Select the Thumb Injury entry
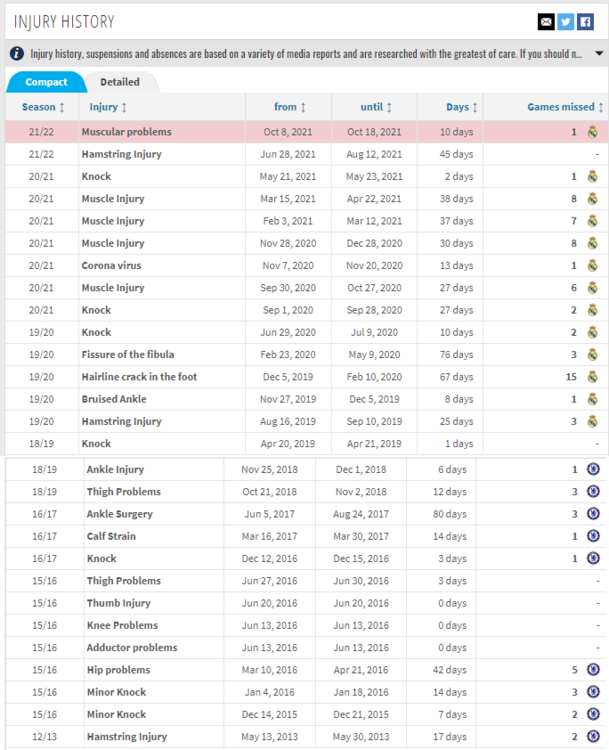The height and width of the screenshot is (750, 609). pos(119,603)
